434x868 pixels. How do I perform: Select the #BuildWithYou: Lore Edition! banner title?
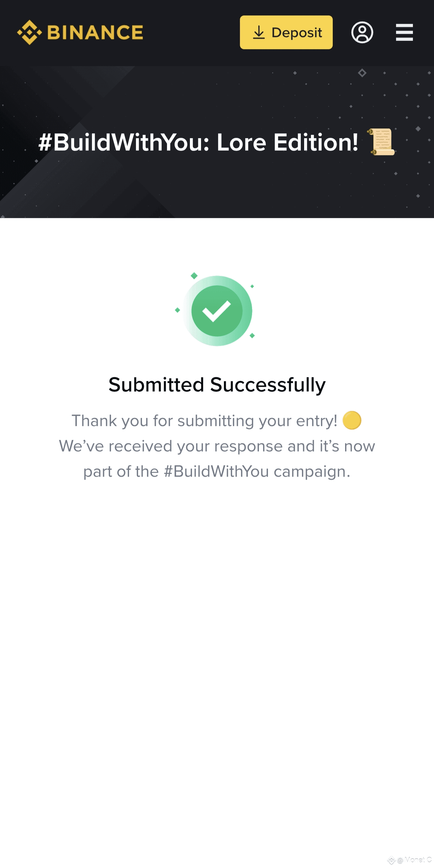(x=199, y=142)
